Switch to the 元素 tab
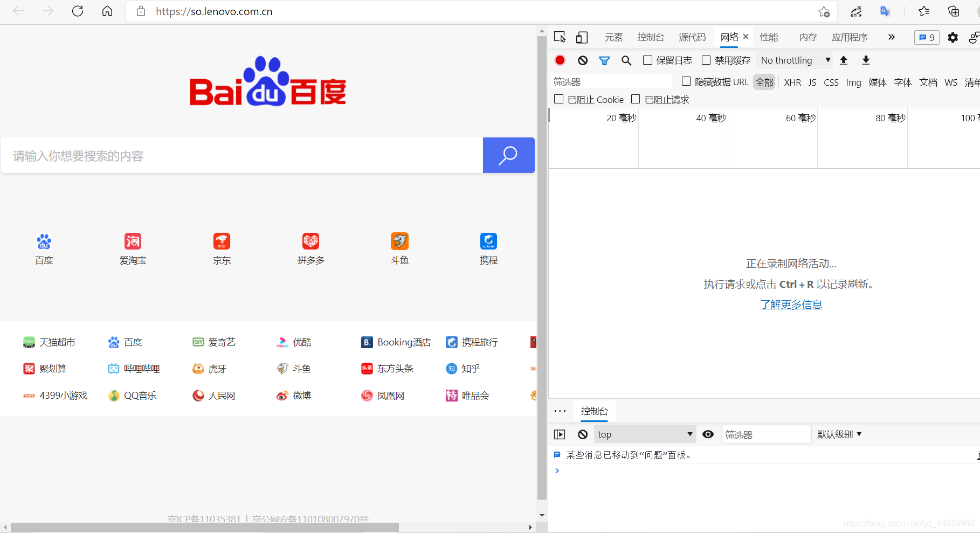980x533 pixels. 613,37
